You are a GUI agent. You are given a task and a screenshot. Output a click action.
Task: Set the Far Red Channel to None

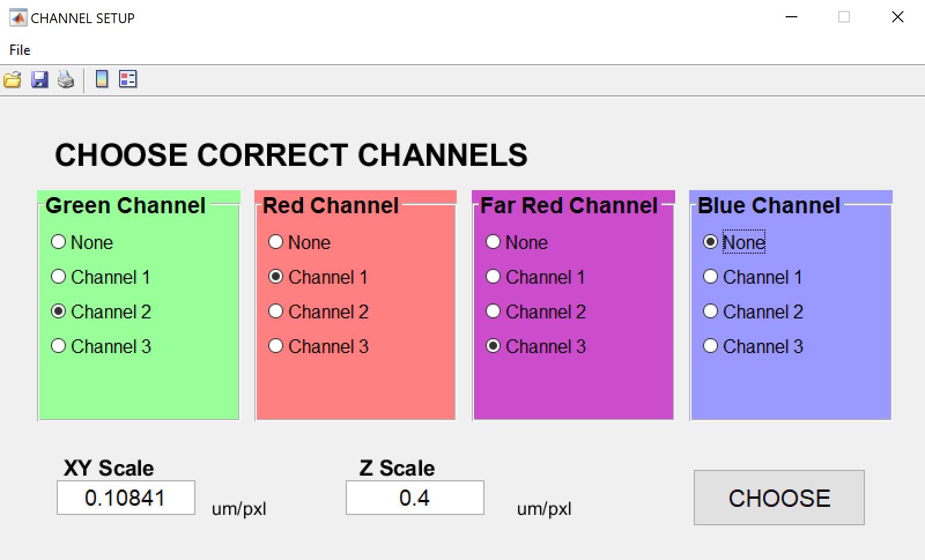(x=493, y=242)
